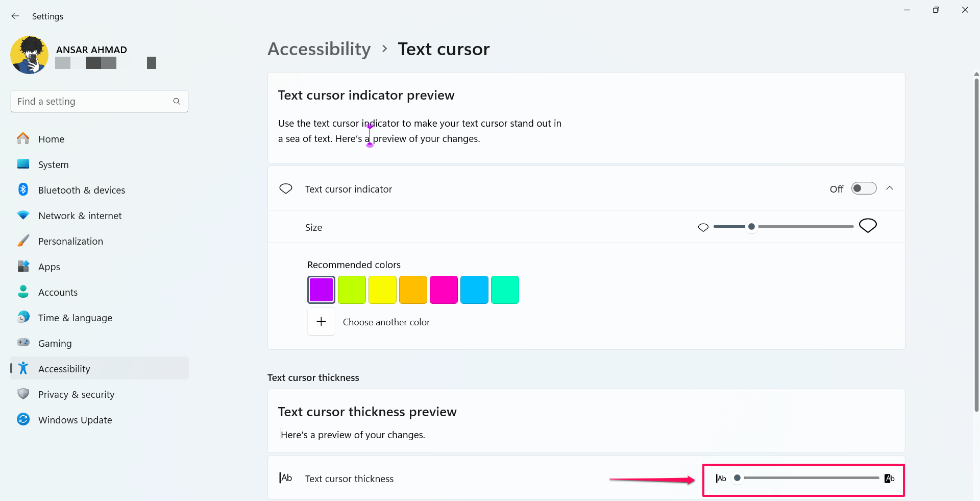The width and height of the screenshot is (980, 501).
Task: Open Time & language settings
Action: (100, 318)
